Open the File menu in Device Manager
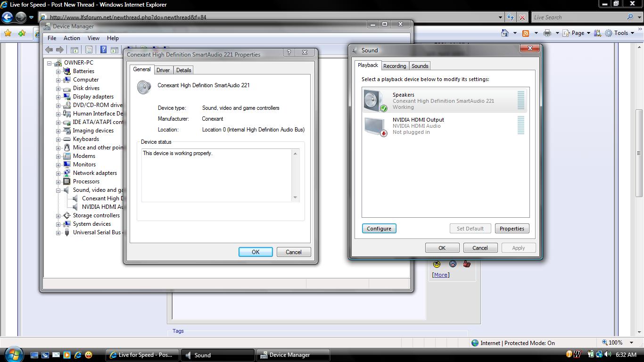 [x=52, y=38]
